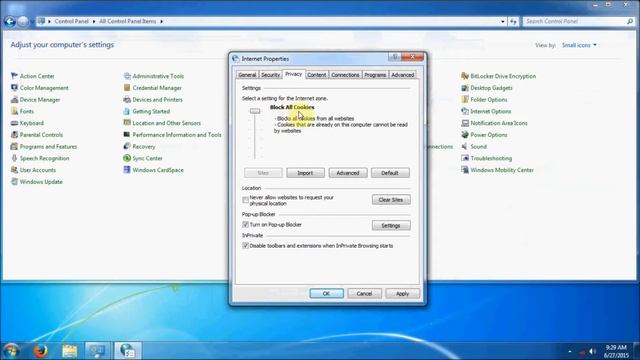The width and height of the screenshot is (640, 360).
Task: Click the address bar refresh button
Action: (513, 21)
